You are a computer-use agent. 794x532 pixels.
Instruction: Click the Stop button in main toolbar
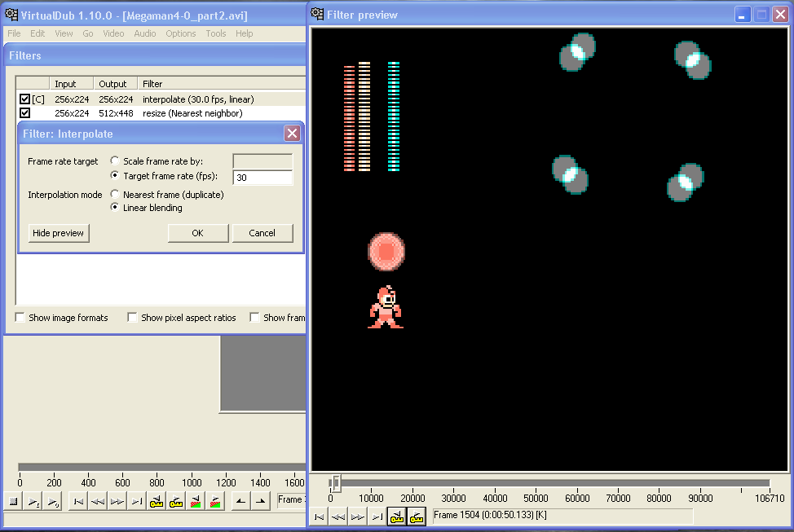[x=13, y=501]
